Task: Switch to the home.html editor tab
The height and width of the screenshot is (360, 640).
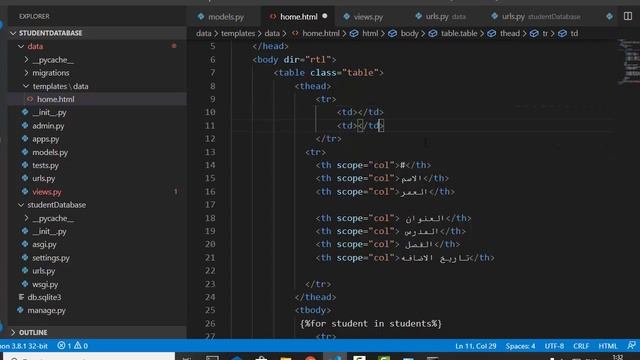Action: tap(298, 17)
